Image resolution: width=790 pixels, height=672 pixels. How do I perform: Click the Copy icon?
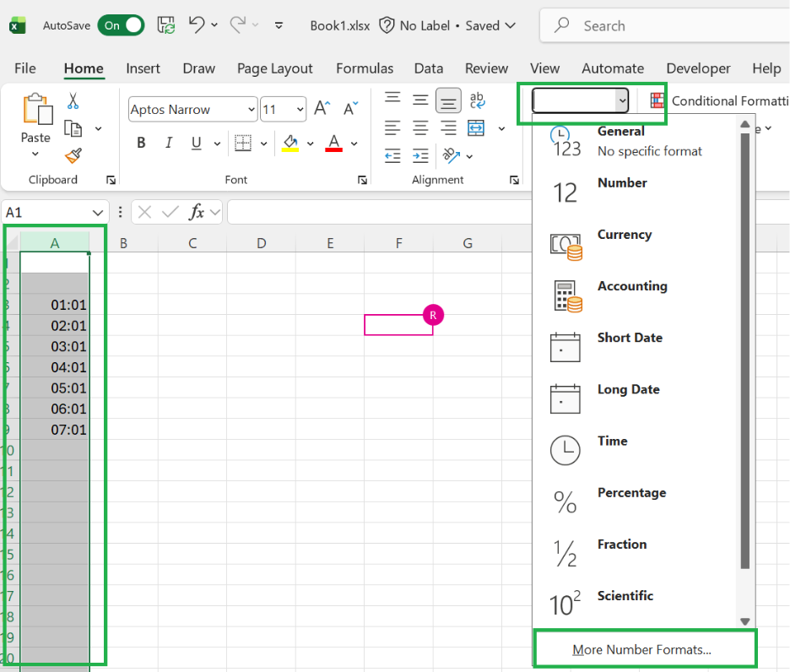(x=73, y=128)
